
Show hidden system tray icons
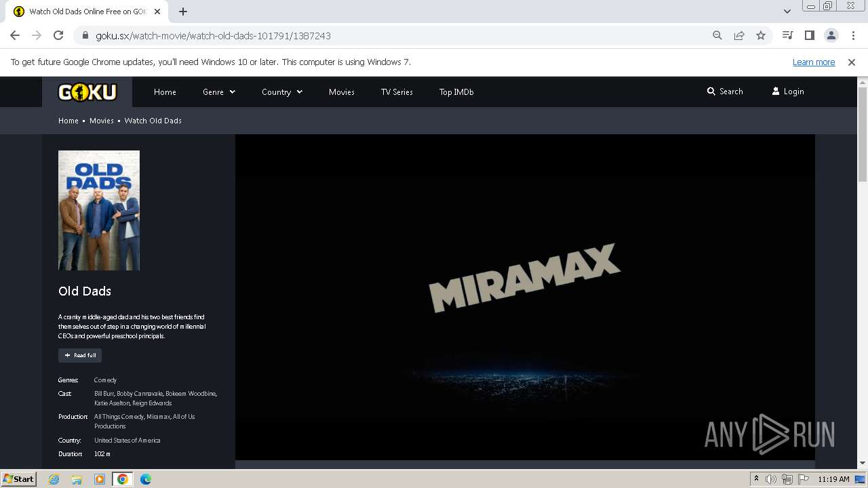756,479
